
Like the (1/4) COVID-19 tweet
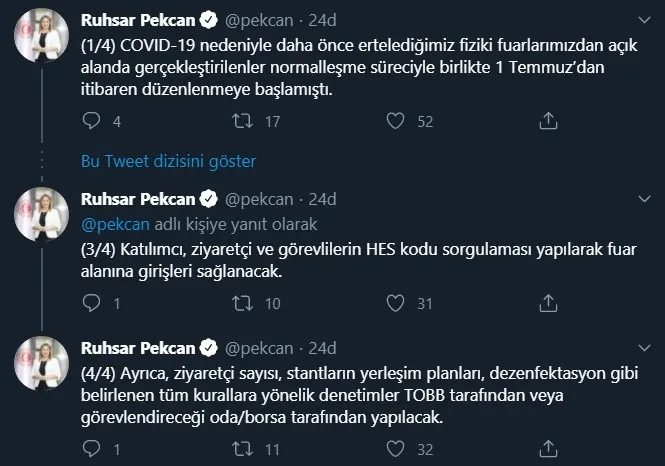coord(396,121)
